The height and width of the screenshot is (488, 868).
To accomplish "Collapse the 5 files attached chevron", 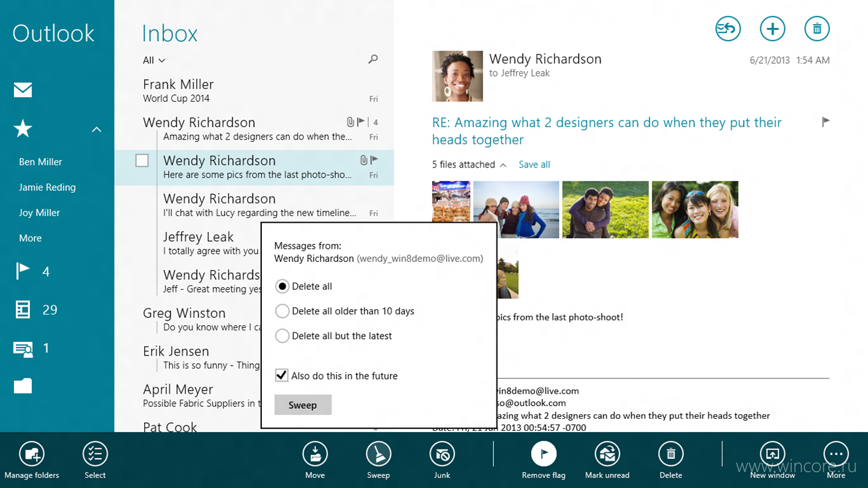I will [x=503, y=165].
